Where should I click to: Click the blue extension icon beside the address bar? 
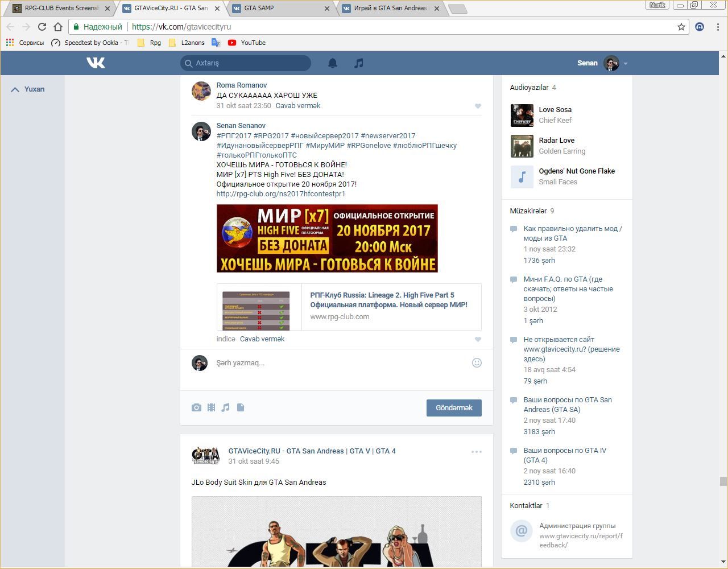(x=700, y=27)
